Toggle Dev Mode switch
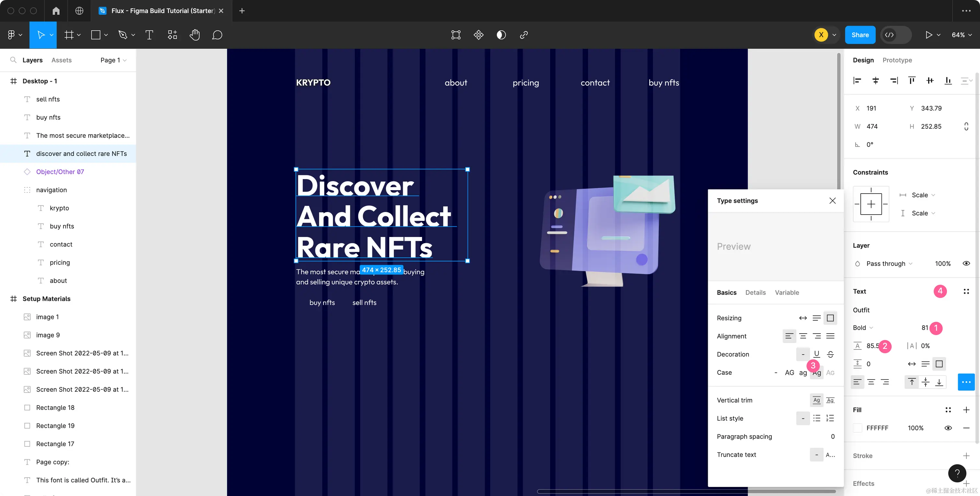 [897, 35]
